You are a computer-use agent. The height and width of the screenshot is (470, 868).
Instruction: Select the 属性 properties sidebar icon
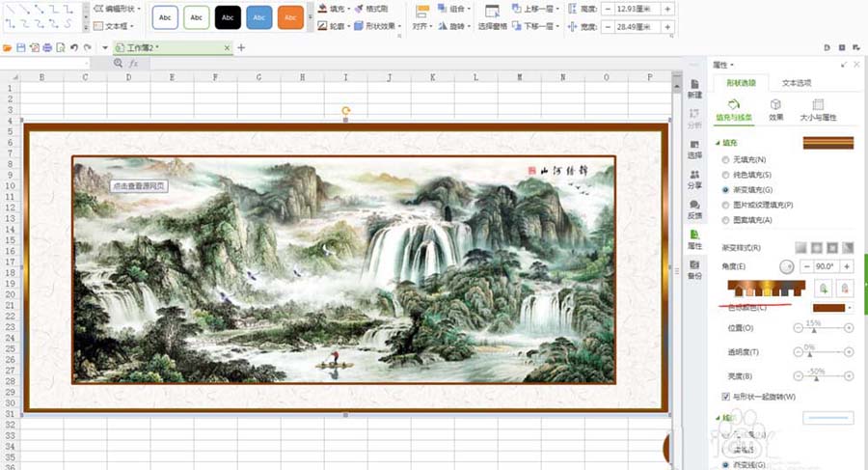point(694,240)
